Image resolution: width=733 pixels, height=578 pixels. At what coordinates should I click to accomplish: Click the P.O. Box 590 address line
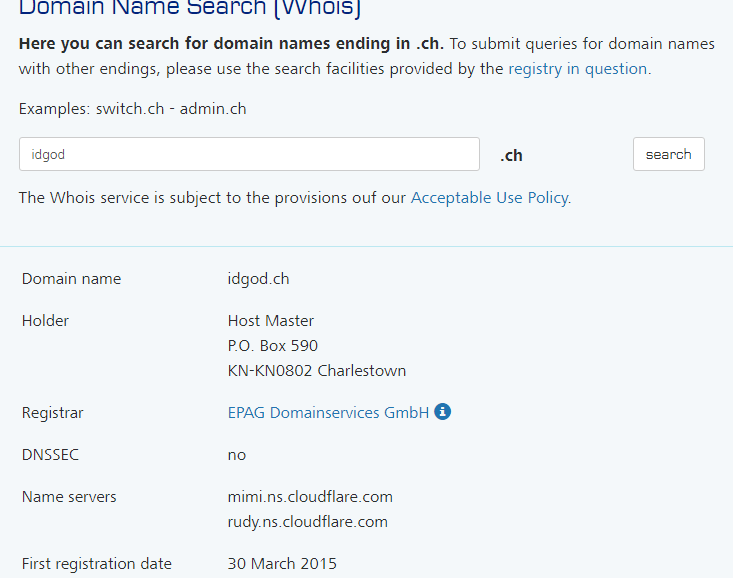point(273,346)
